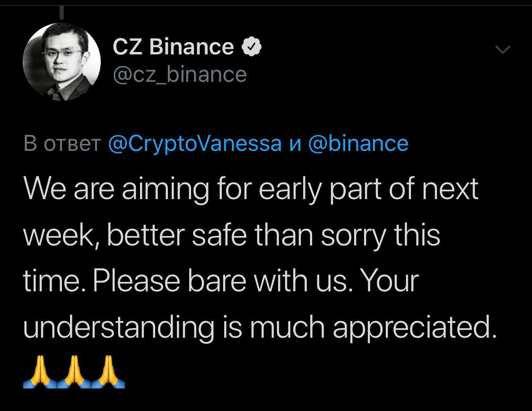The width and height of the screenshot is (532, 411).
Task: Click the thread connector line above avatar
Action: point(61,13)
